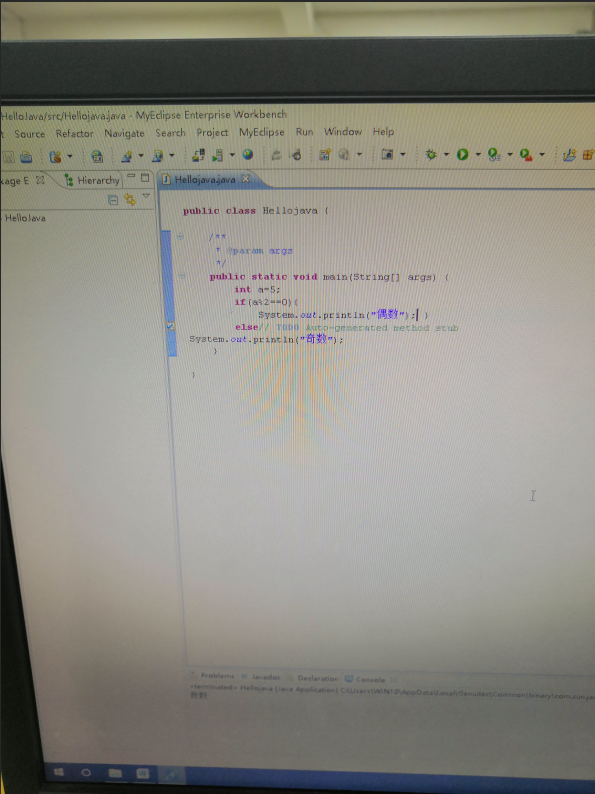Image resolution: width=595 pixels, height=794 pixels.
Task: Click the terminated Hellojava console status line
Action: (392, 691)
